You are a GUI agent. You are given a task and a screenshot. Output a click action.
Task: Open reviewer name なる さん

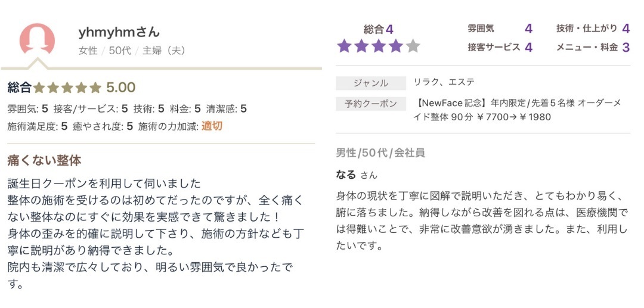click(357, 175)
